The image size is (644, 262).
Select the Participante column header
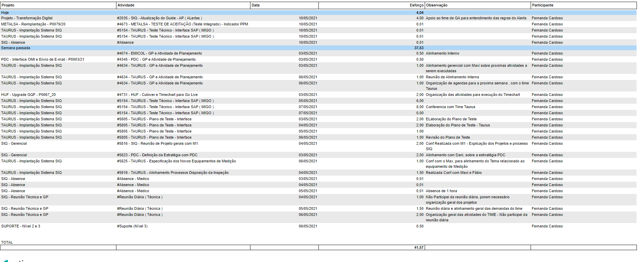pyautogui.click(x=584, y=5)
